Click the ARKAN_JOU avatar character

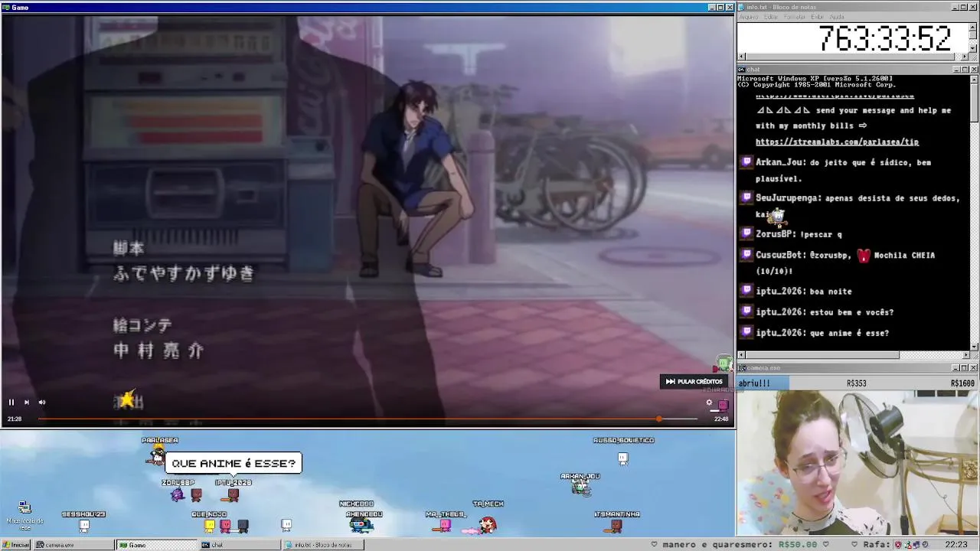(x=581, y=487)
